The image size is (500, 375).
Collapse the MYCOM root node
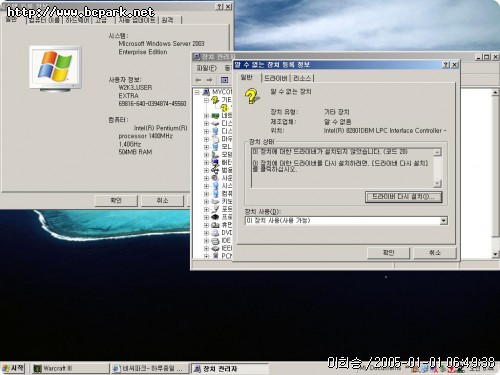coord(197,92)
